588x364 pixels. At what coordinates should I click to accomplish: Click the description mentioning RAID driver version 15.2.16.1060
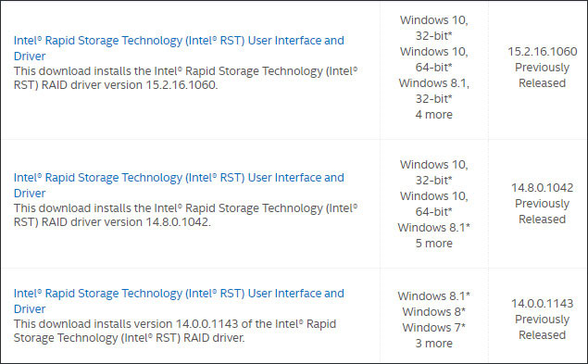point(185,78)
